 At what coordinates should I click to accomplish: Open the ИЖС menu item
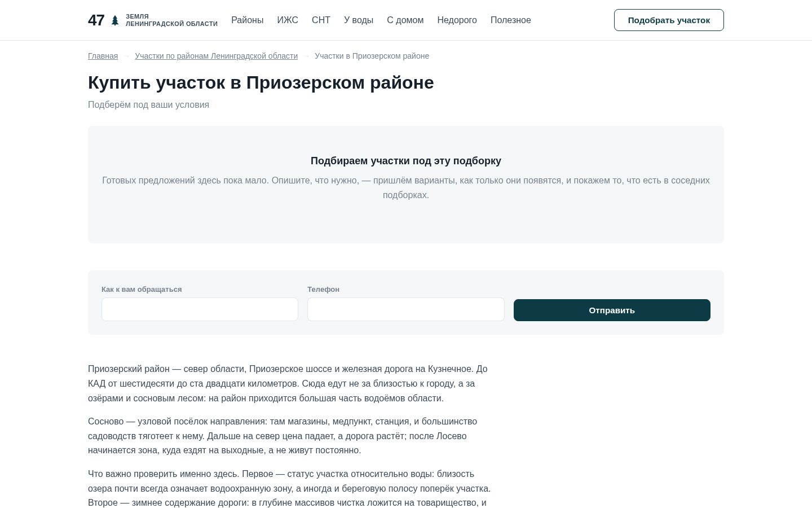[x=288, y=20]
